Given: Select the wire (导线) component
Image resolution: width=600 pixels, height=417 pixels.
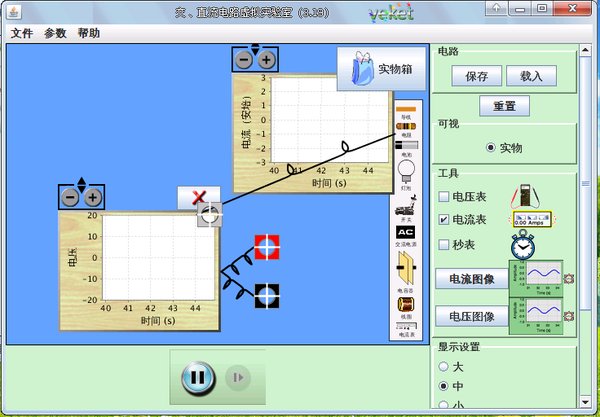Looking at the screenshot, I should coord(406,109).
